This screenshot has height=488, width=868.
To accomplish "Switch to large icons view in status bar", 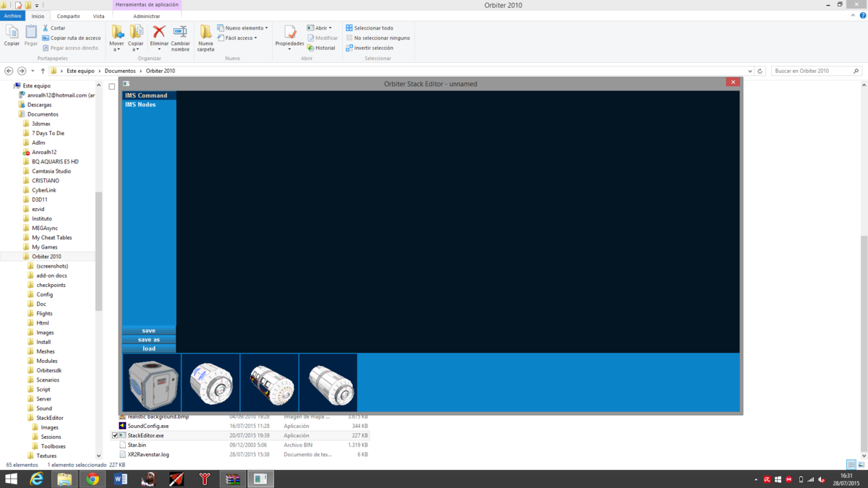I will coord(861,465).
